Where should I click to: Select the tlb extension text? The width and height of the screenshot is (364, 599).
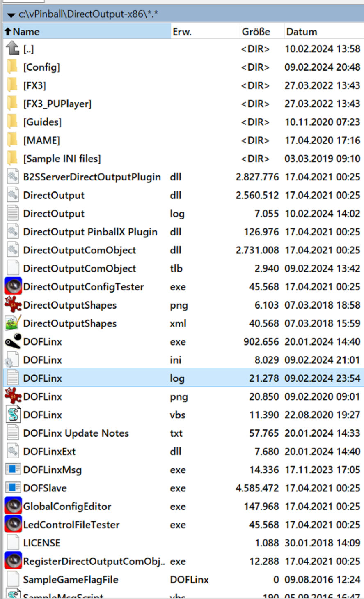(176, 268)
